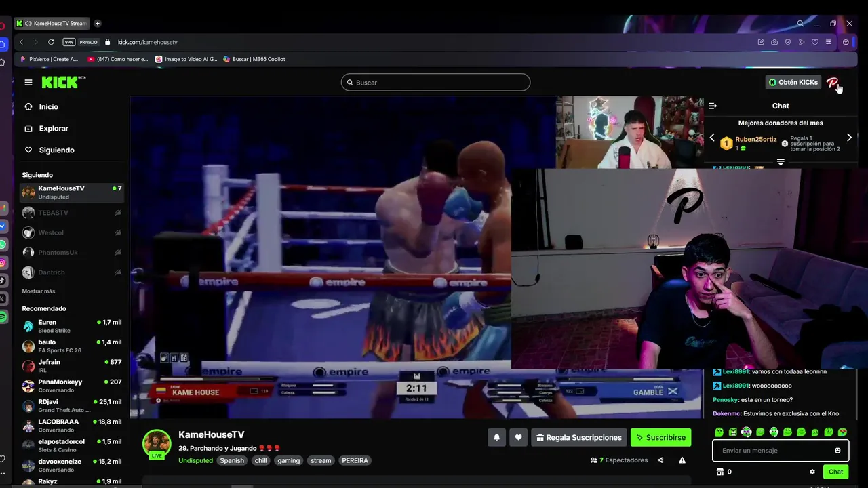
Task: Open recommended channel LACOBRAAA
Action: click(x=71, y=425)
